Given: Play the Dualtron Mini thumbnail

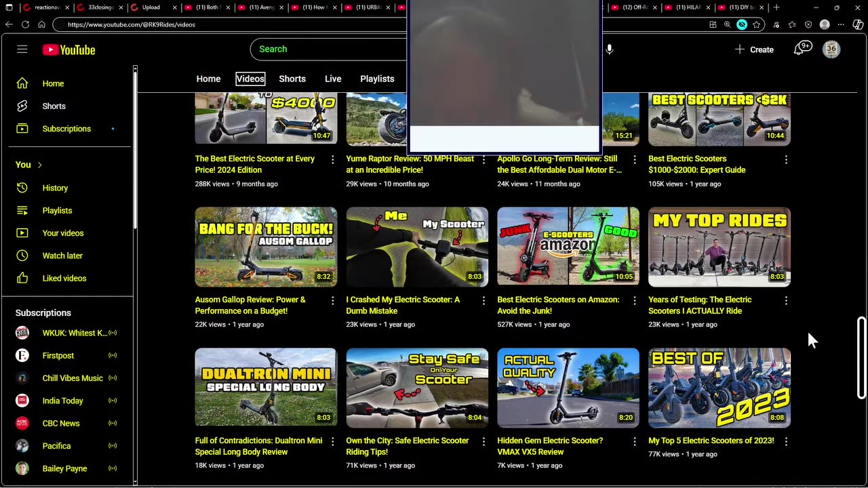Looking at the screenshot, I should [x=266, y=388].
